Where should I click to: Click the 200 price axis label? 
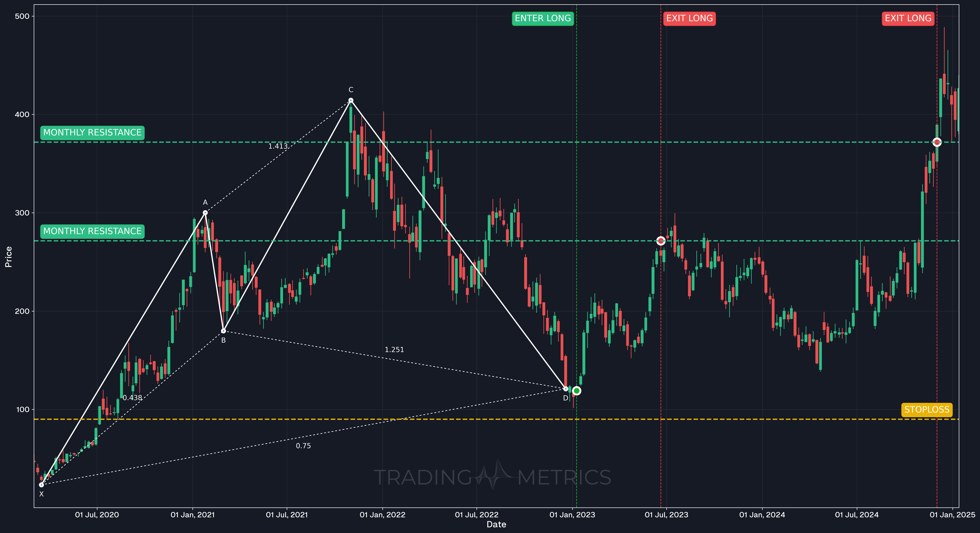(x=22, y=311)
